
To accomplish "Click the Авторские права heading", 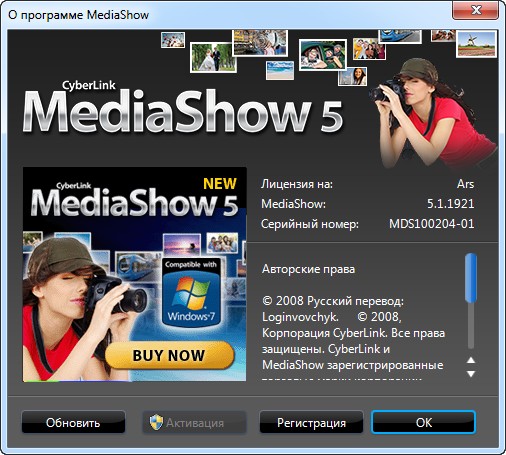I will [x=308, y=269].
